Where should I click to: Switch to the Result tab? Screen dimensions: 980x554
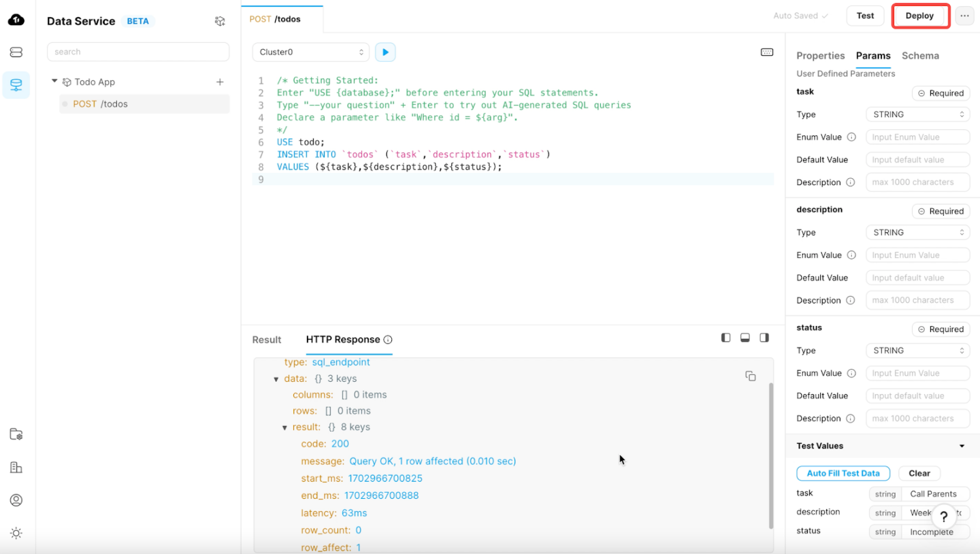pos(266,340)
